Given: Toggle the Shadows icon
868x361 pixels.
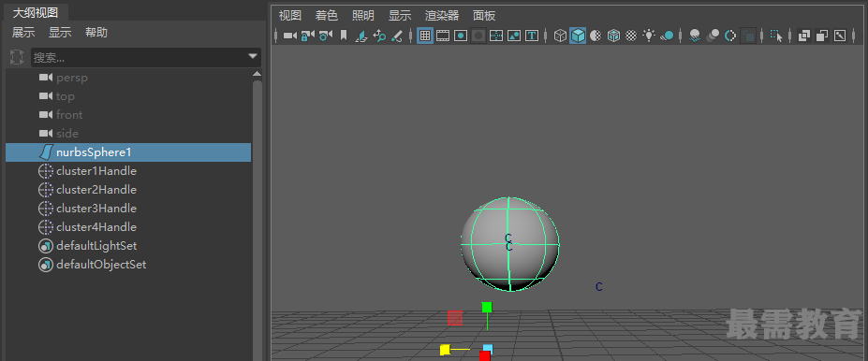Looking at the screenshot, I should (x=667, y=36).
